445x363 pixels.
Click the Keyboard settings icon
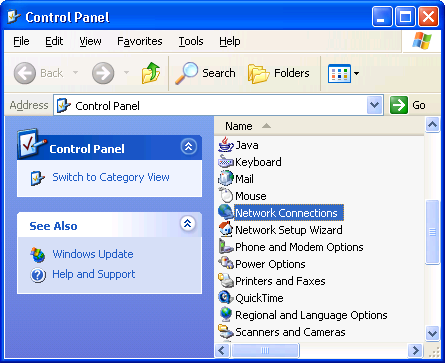[x=226, y=162]
